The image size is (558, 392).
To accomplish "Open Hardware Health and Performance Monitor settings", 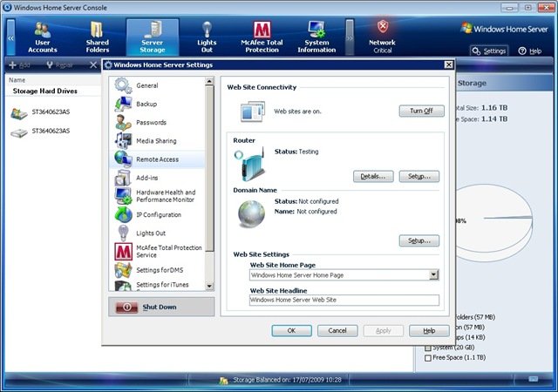I will click(x=157, y=196).
